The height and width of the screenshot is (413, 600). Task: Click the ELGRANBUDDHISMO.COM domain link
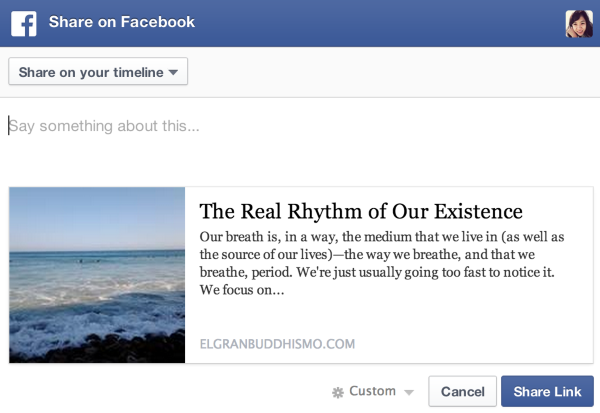(x=278, y=344)
